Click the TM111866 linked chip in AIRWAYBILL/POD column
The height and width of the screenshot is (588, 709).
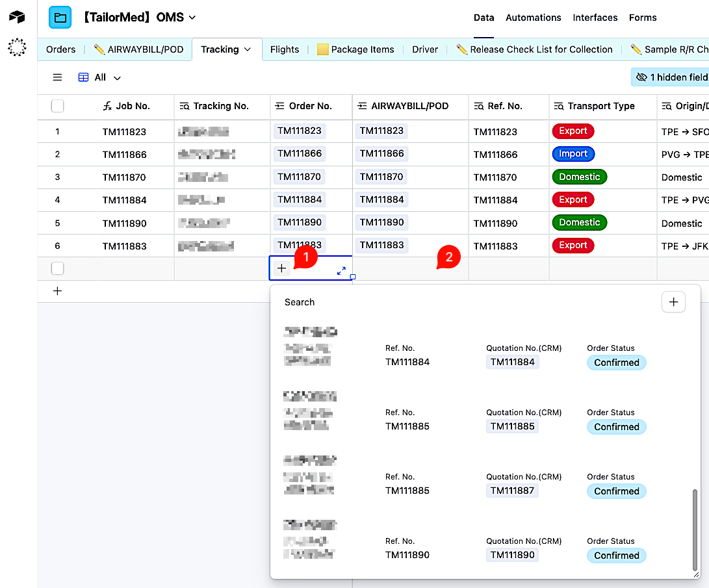tap(381, 154)
